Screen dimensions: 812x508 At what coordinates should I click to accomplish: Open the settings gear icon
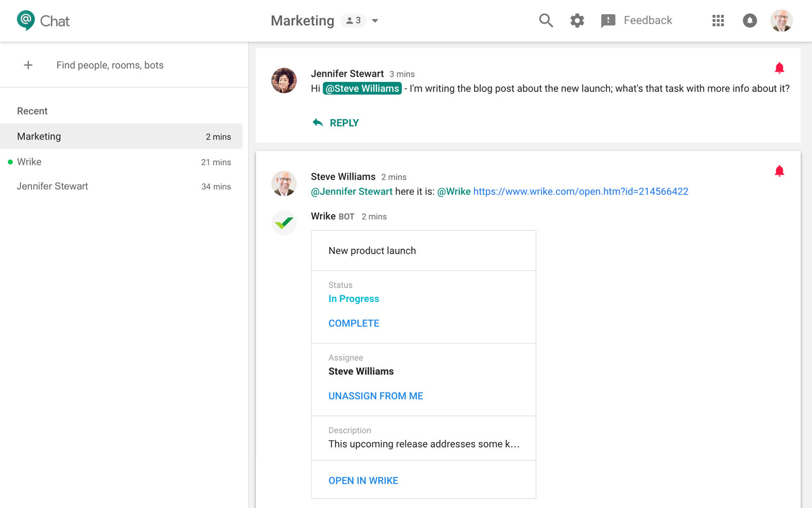(577, 20)
